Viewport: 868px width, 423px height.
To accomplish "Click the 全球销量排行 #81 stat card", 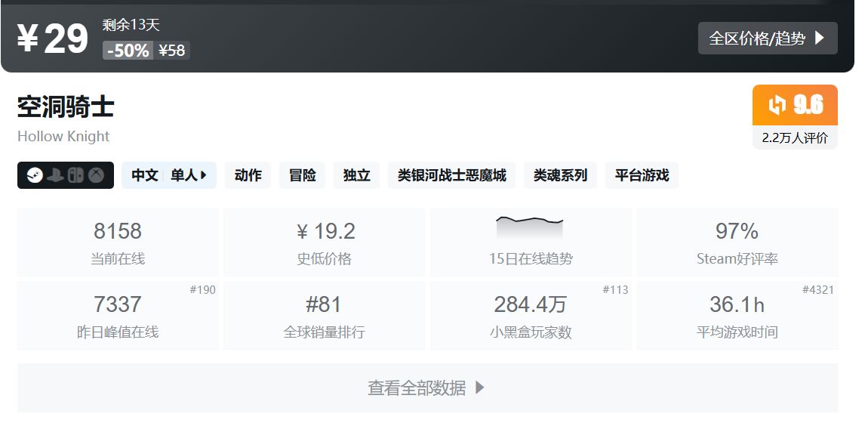I will click(x=325, y=316).
